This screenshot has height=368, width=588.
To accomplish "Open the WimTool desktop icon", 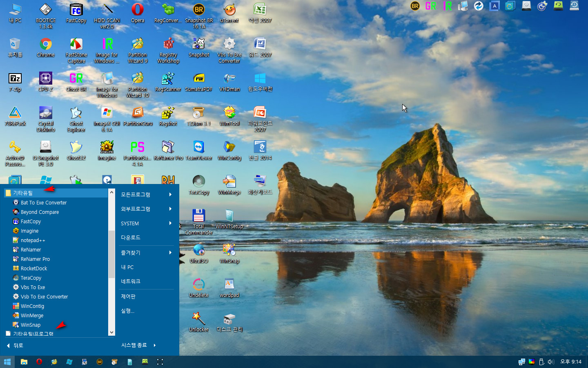I will [229, 116].
